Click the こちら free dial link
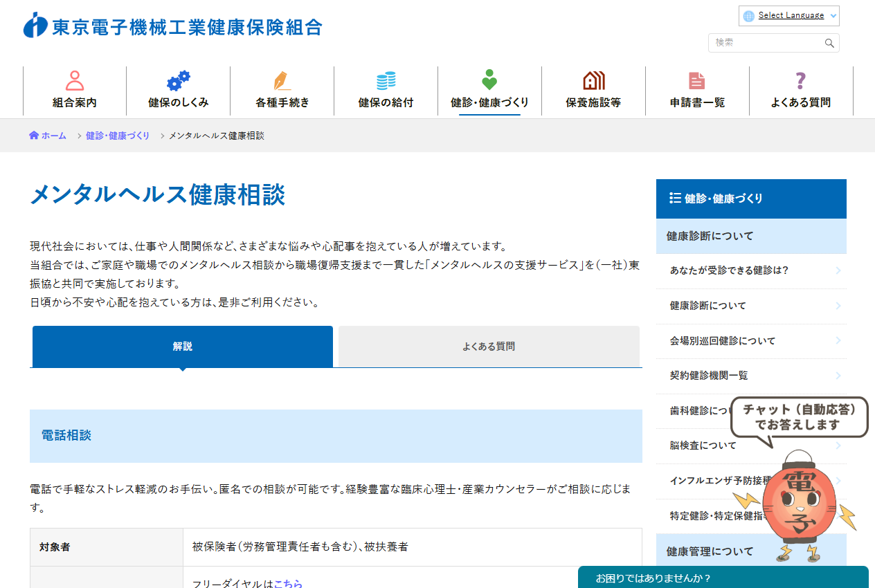The width and height of the screenshot is (875, 588). click(288, 584)
